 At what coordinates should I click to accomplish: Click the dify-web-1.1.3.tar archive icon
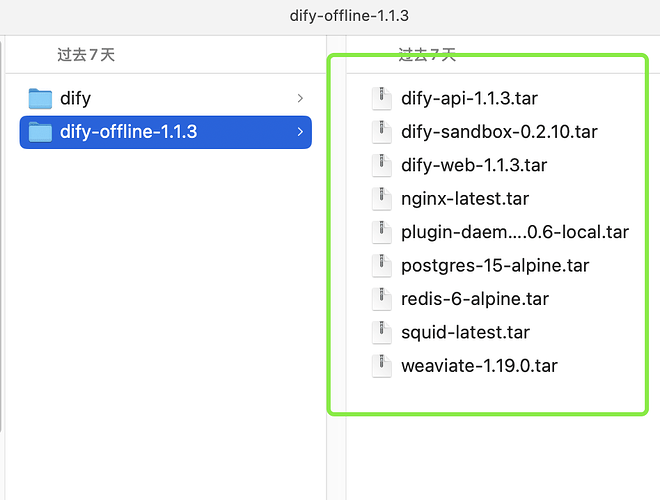[382, 165]
